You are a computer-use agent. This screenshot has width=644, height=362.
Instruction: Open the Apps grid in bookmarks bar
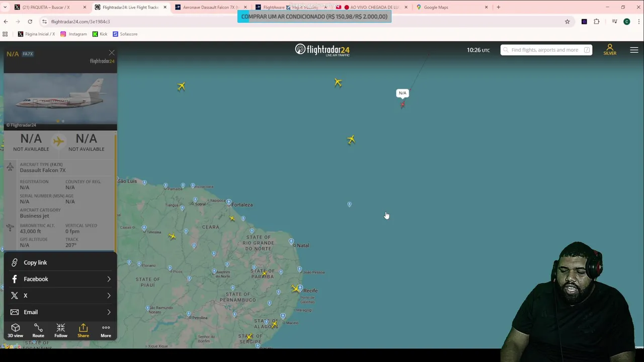tap(5, 34)
